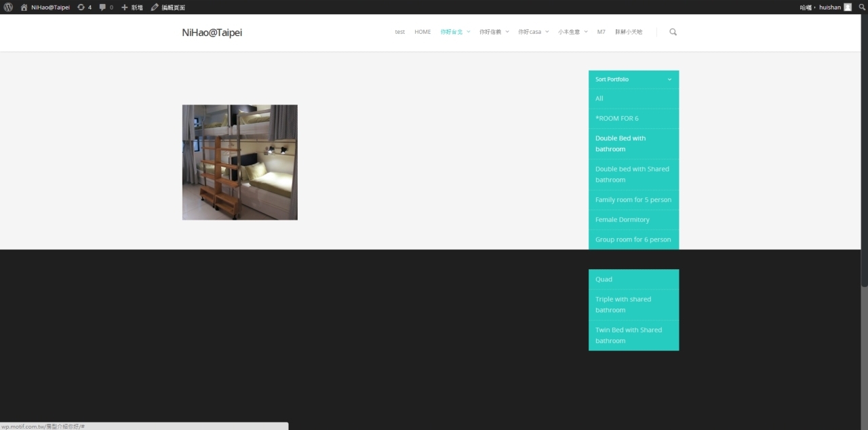Filter portfolio by *ROOM FOR 6
Viewport: 868px width, 430px height.
[633, 118]
